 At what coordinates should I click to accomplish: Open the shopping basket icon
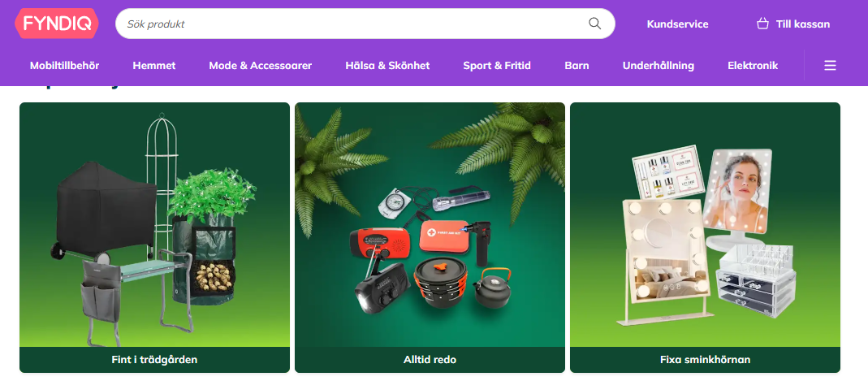762,24
